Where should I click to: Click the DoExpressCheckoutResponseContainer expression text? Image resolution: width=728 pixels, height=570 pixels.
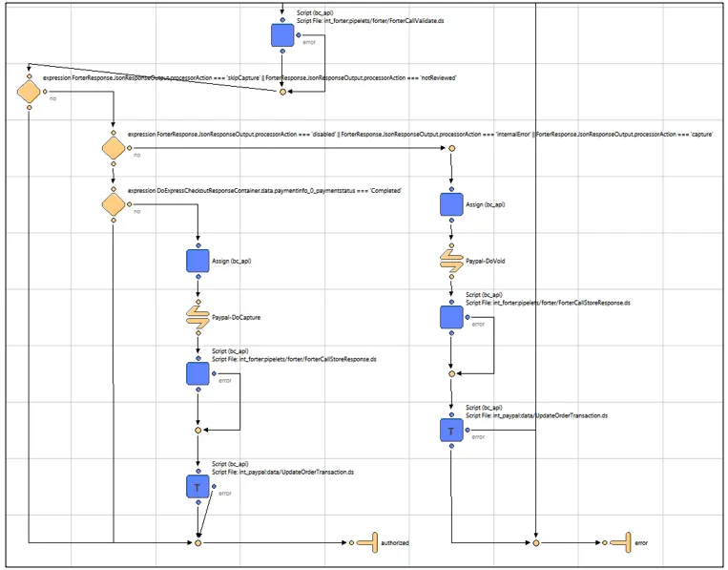point(264,191)
